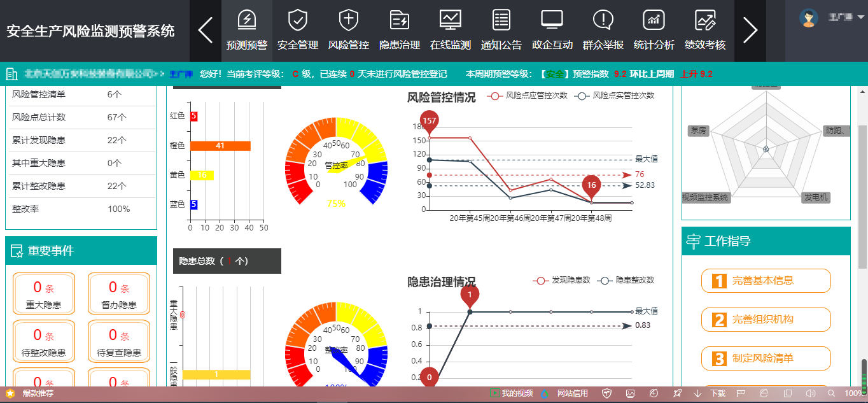Image resolution: width=868 pixels, height=403 pixels.
Task: Expand the user account dropdown
Action: pos(860,18)
